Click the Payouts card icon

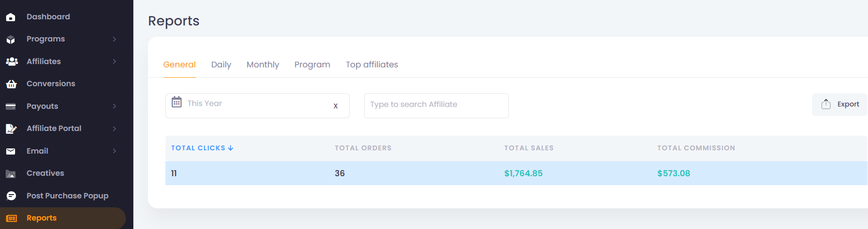11,106
